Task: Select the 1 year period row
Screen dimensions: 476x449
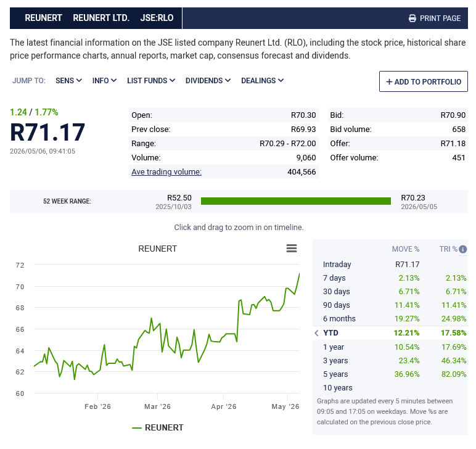Action: click(x=390, y=347)
